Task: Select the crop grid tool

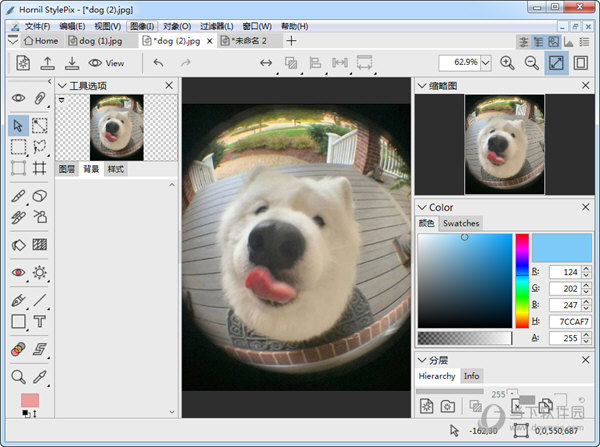Action: point(39,168)
